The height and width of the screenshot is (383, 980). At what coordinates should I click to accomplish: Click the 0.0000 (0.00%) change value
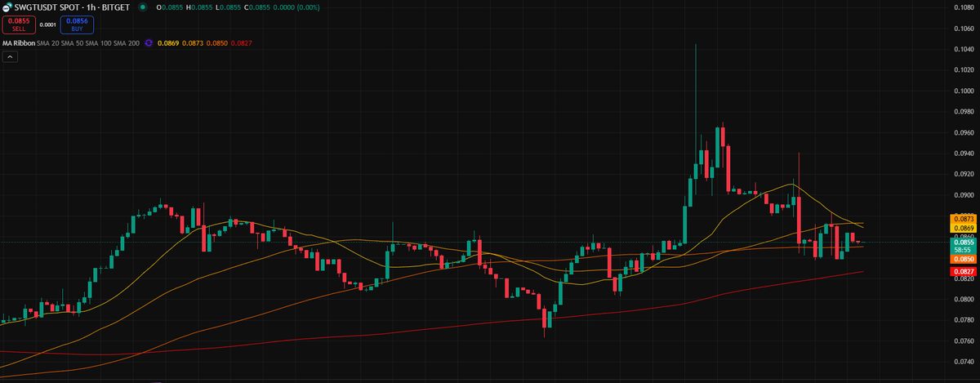click(295, 7)
